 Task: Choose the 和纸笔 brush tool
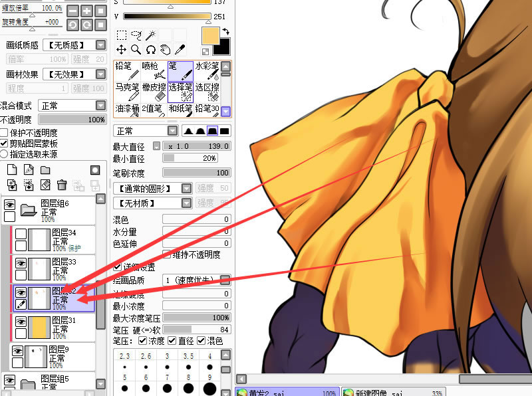tap(180, 110)
